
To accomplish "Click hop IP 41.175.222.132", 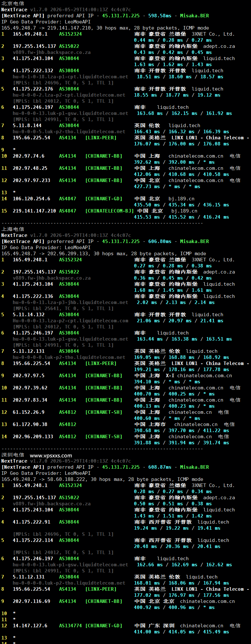I will [33, 71].
